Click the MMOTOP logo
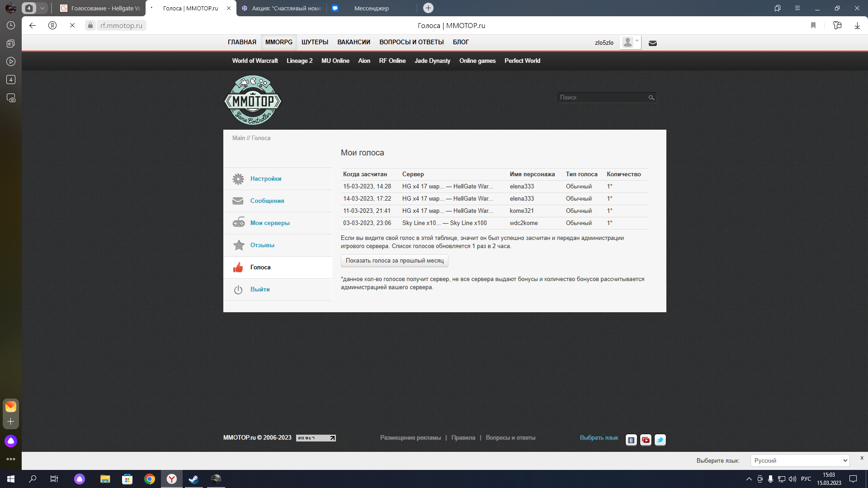868x488 pixels. 253,100
